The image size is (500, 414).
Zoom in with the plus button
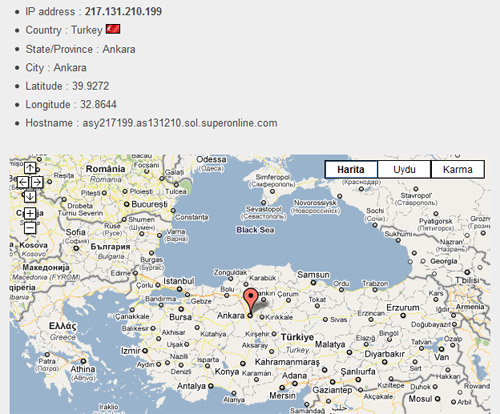tap(30, 214)
